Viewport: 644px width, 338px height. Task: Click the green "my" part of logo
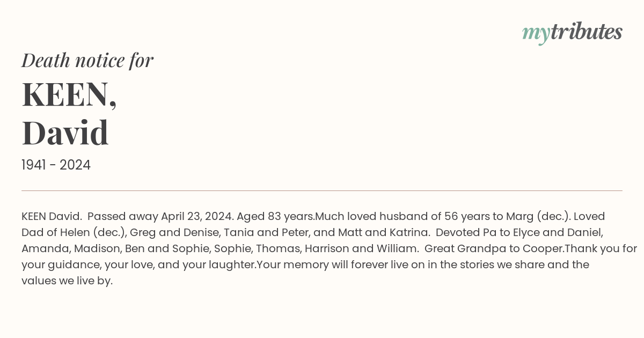(536, 34)
